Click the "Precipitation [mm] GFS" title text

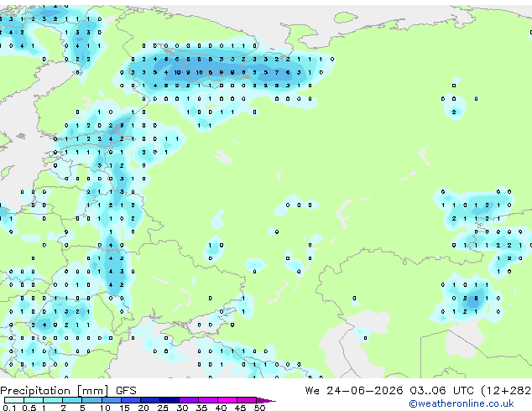pyautogui.click(x=68, y=391)
